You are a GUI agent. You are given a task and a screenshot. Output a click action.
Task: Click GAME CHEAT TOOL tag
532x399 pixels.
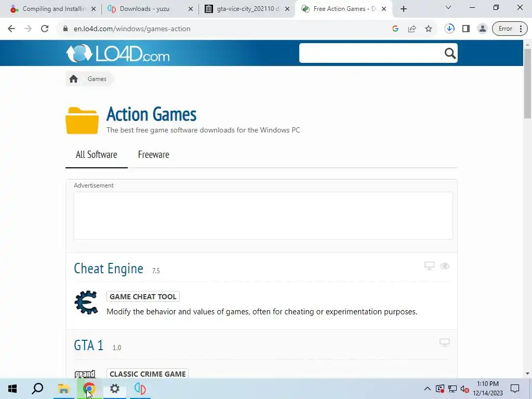pos(143,297)
